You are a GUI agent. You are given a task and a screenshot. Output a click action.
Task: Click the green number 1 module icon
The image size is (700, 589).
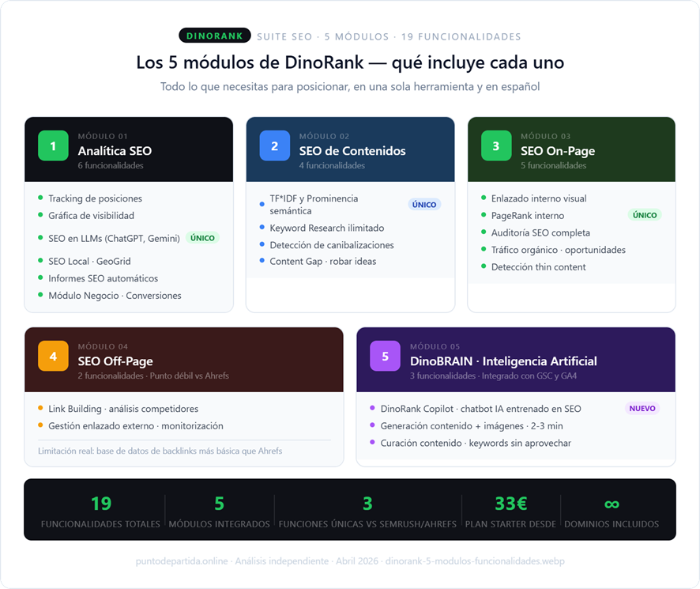[x=53, y=145]
